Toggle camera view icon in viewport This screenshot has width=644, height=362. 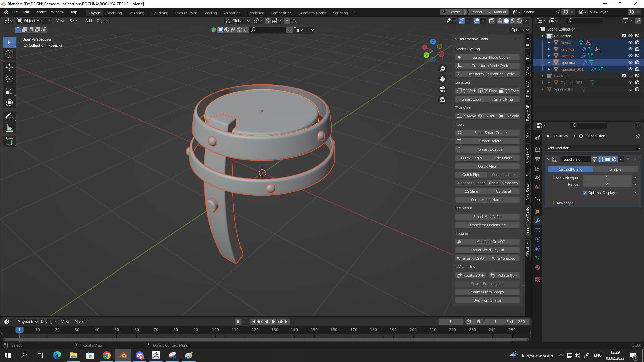(x=442, y=89)
